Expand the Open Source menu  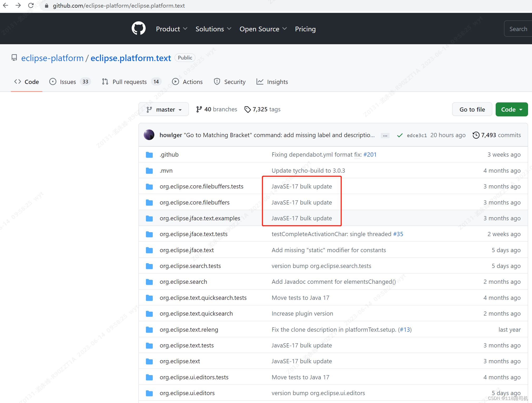[x=263, y=29]
